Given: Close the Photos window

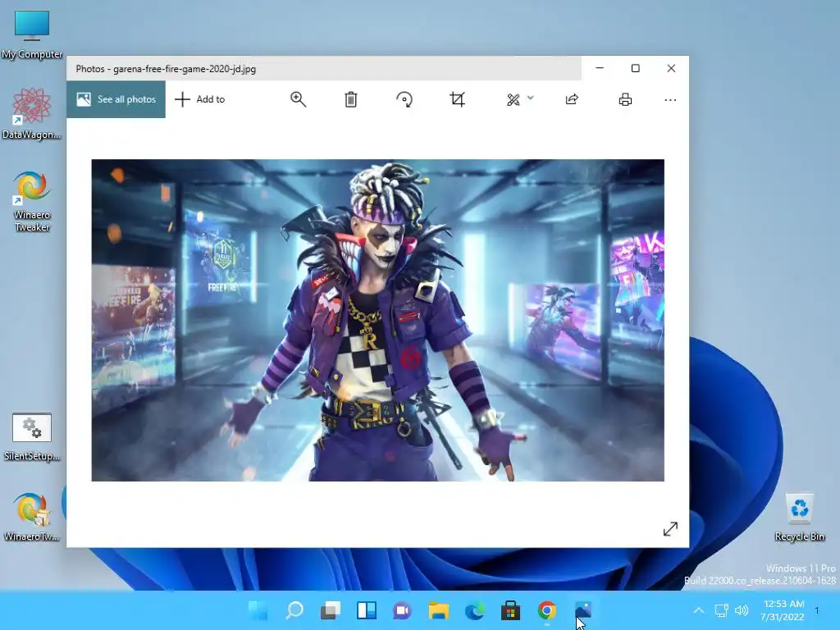Looking at the screenshot, I should click(x=671, y=68).
